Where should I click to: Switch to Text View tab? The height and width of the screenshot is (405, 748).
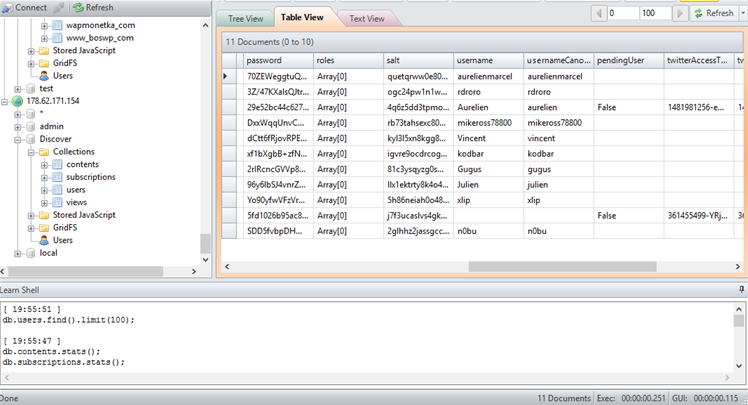coord(366,18)
